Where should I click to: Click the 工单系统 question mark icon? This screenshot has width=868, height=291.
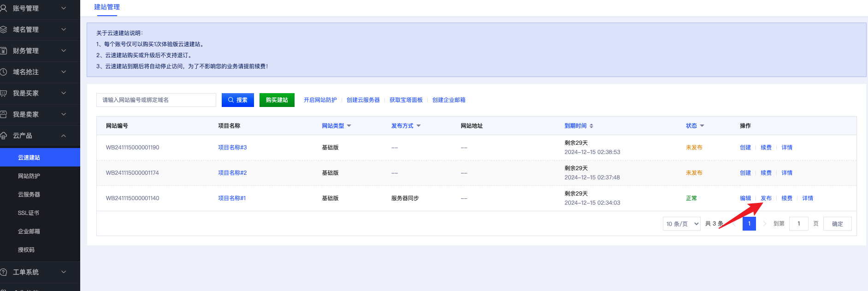coord(3,272)
